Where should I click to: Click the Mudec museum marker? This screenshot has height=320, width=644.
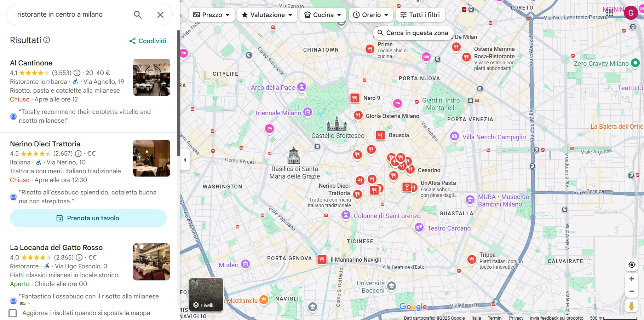[245, 264]
